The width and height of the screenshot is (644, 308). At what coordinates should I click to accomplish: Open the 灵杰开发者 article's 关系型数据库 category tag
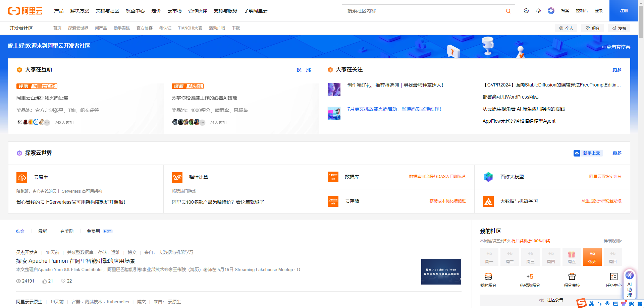pos(80,252)
